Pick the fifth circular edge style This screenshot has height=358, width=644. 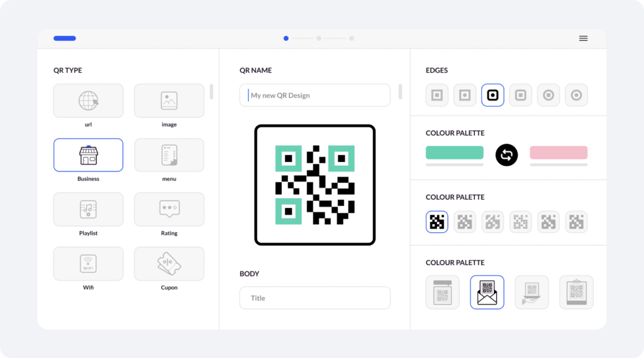click(548, 95)
